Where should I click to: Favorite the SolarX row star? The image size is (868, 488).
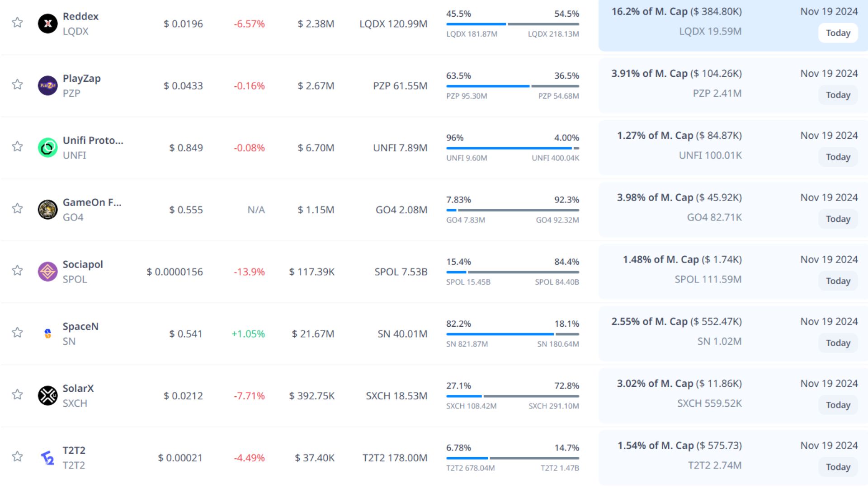[17, 394]
